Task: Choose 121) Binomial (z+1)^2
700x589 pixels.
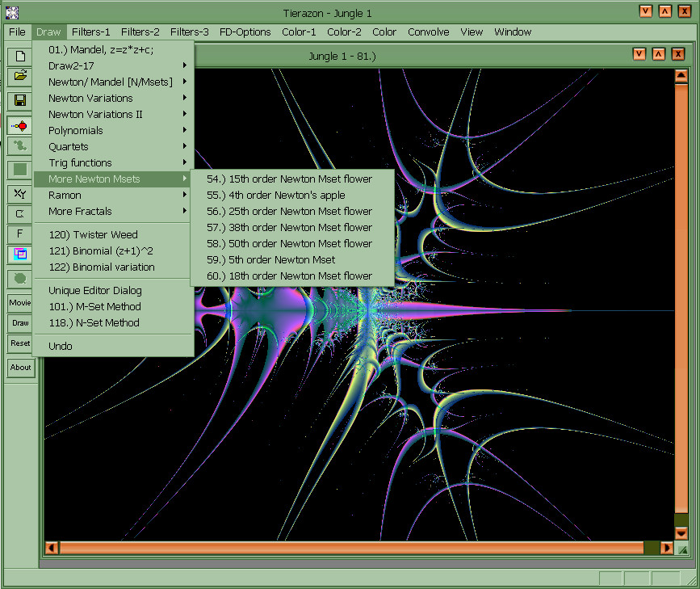Action: (x=113, y=250)
